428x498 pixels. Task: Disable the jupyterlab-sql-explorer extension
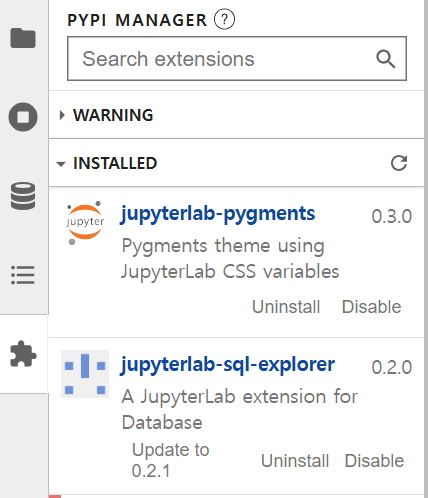point(374,461)
